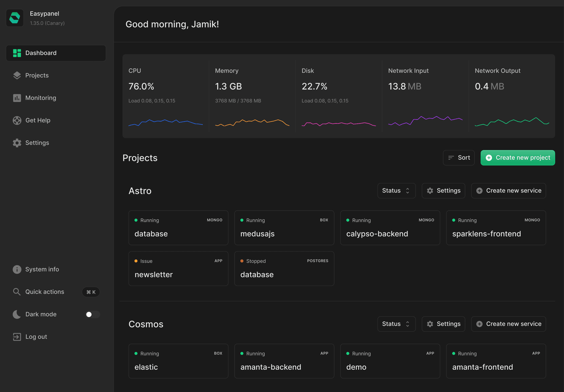Click the Easypanel logo icon

pos(15,18)
